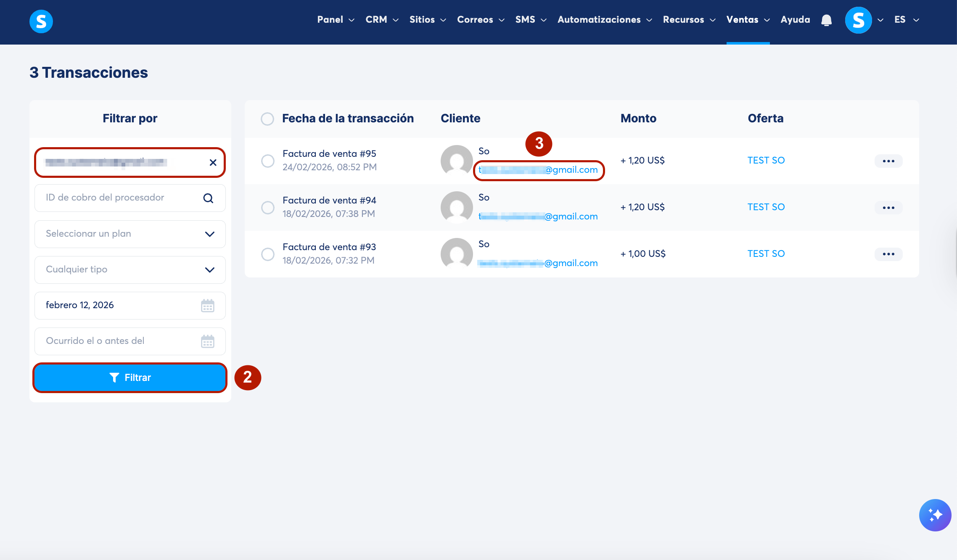Open calendar icon for 'Ocurrido el o antes del'
This screenshot has width=957, height=560.
click(x=207, y=341)
